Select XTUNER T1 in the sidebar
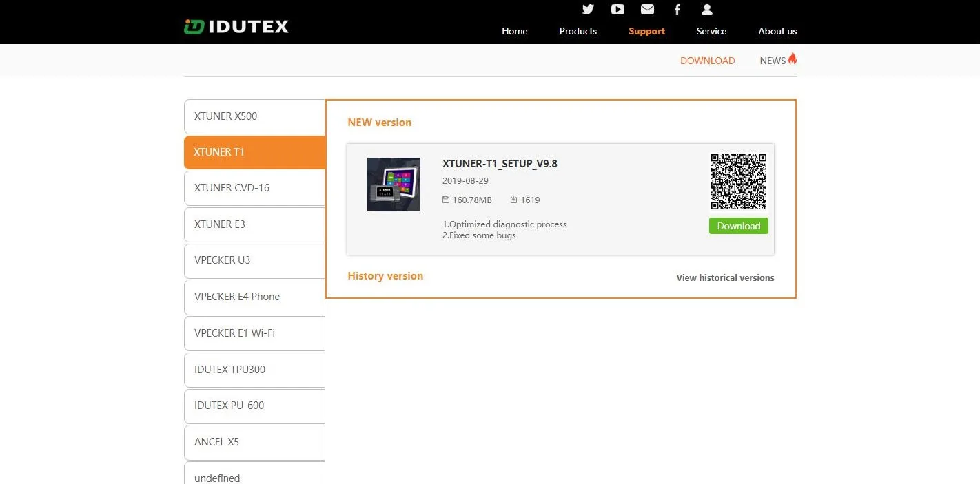This screenshot has height=484, width=980. [254, 152]
